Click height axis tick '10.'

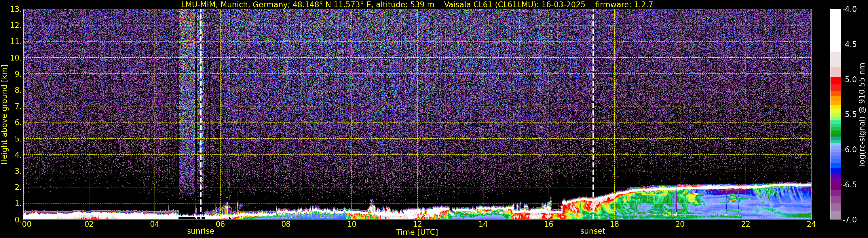pyautogui.click(x=16, y=58)
